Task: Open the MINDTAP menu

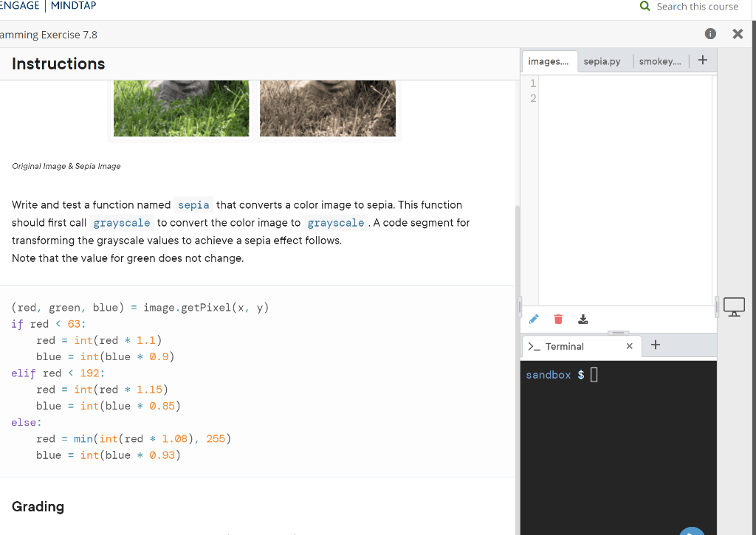Action: pos(73,6)
